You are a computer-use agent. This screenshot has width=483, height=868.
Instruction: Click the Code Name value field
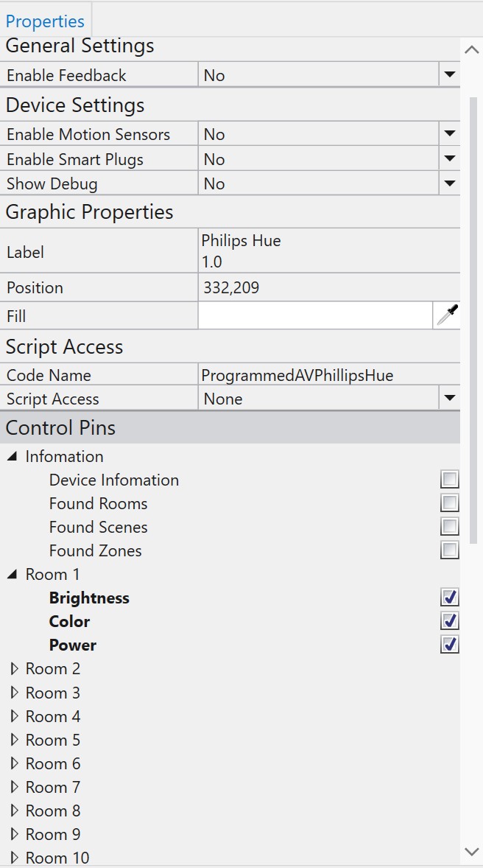point(329,375)
